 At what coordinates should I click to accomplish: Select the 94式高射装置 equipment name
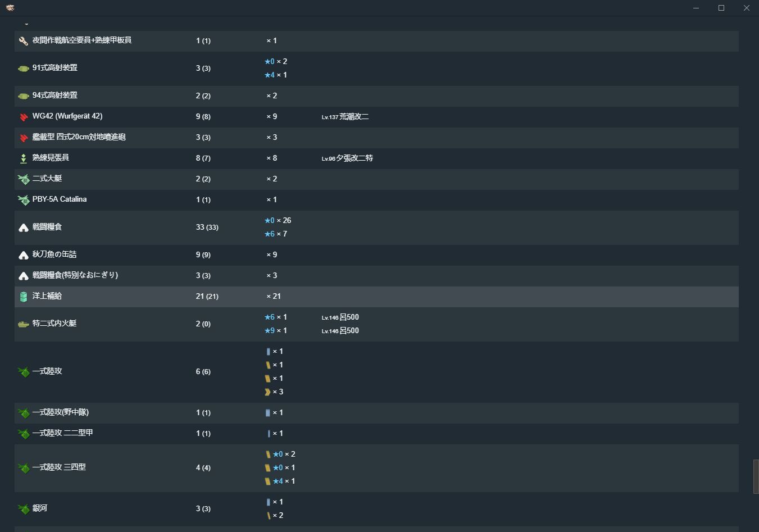55,96
